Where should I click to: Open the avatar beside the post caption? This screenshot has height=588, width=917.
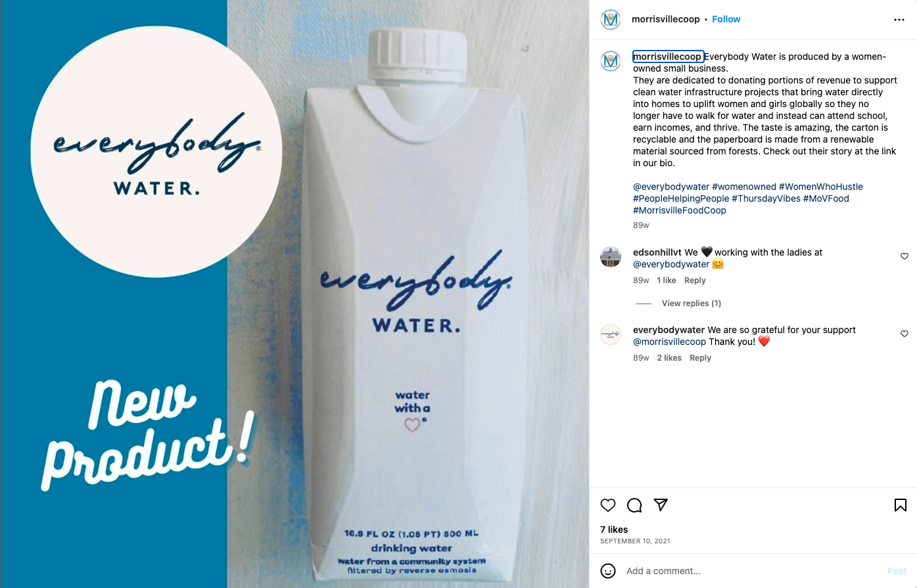click(x=611, y=61)
